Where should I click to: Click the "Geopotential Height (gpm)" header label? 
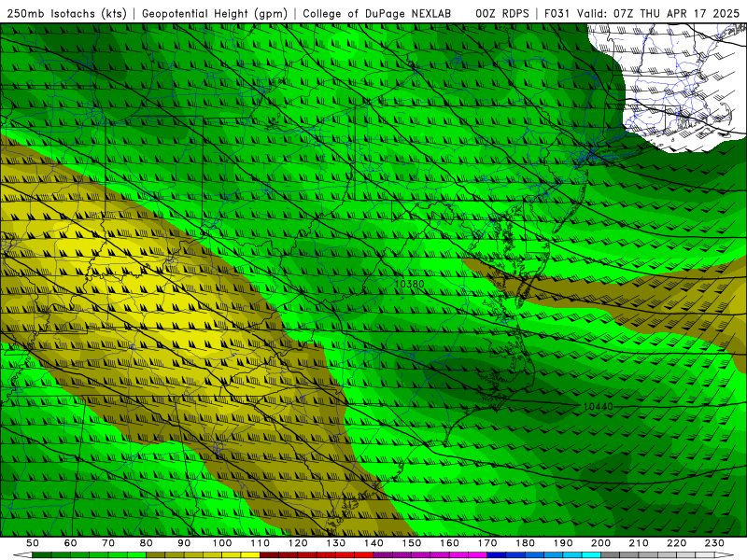pos(215,14)
